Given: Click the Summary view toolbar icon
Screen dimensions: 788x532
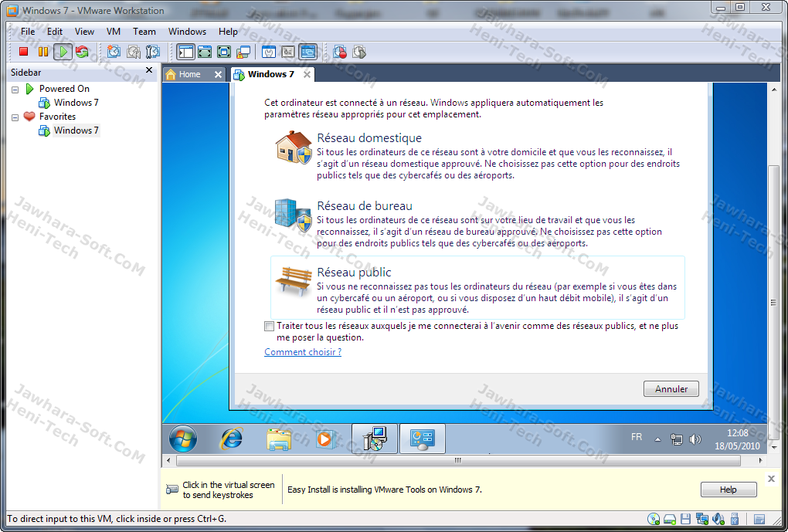Looking at the screenshot, I should [269, 51].
